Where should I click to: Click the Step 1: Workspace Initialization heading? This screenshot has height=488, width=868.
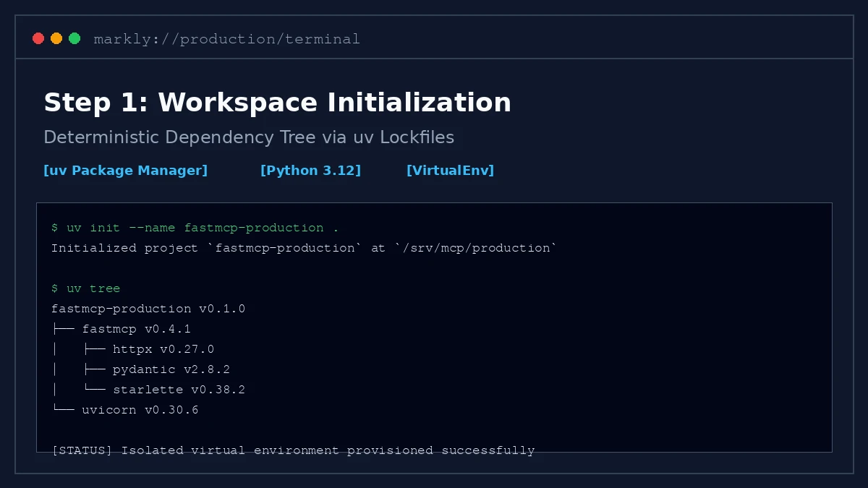[277, 103]
